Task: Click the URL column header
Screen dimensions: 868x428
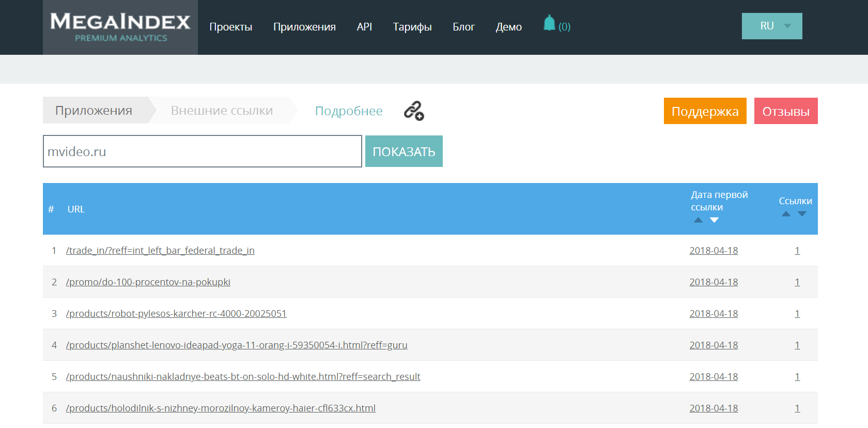Action: click(x=76, y=209)
